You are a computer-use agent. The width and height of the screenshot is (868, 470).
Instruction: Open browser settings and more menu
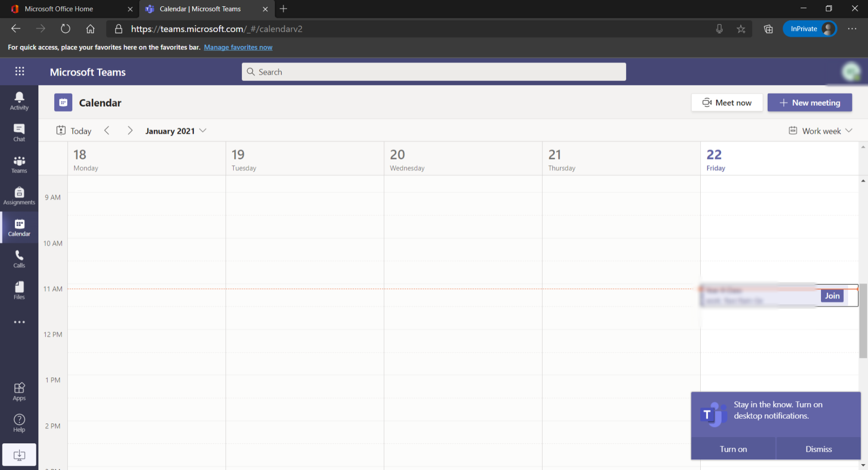(x=852, y=29)
